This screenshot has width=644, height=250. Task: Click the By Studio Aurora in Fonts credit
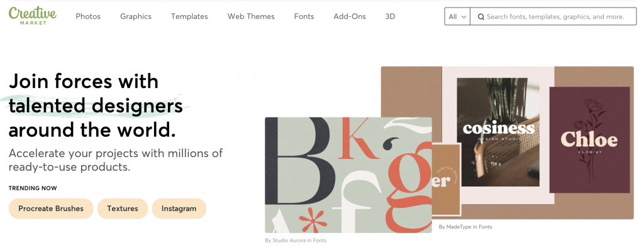296,241
